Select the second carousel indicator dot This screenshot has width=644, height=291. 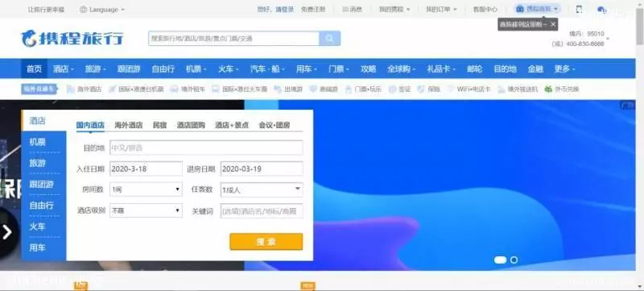pos(514,260)
